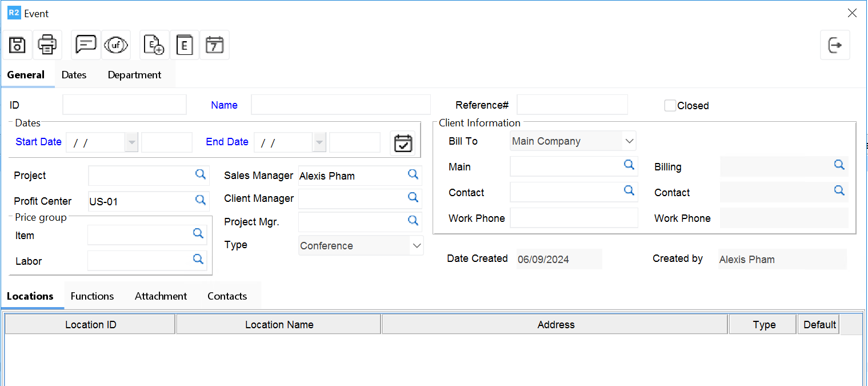868x386 pixels.
Task: Switch to the Dates tab
Action: pos(74,75)
